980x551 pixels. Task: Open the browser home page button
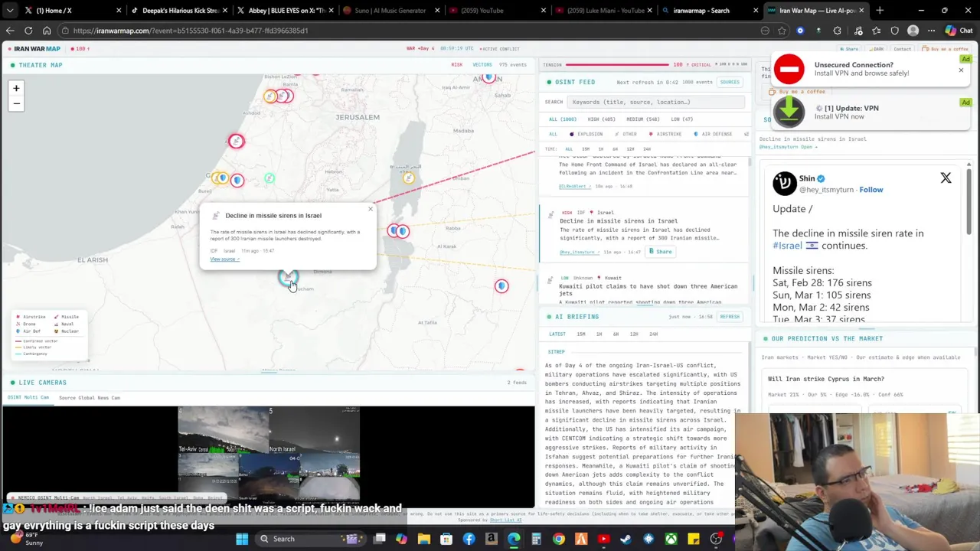(47, 31)
